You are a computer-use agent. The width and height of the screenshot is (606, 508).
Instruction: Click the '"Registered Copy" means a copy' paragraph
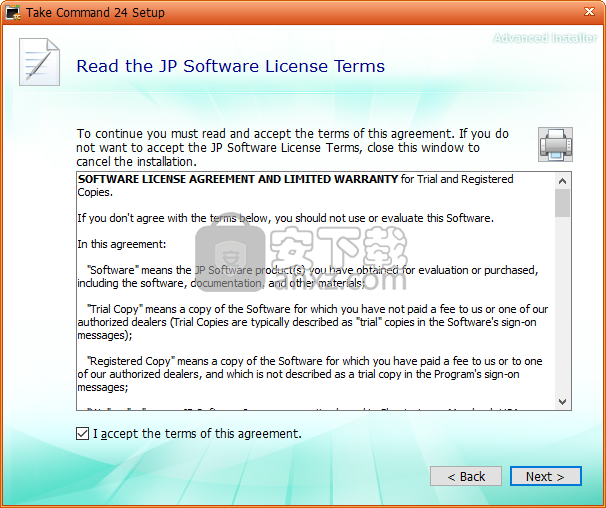pyautogui.click(x=310, y=374)
